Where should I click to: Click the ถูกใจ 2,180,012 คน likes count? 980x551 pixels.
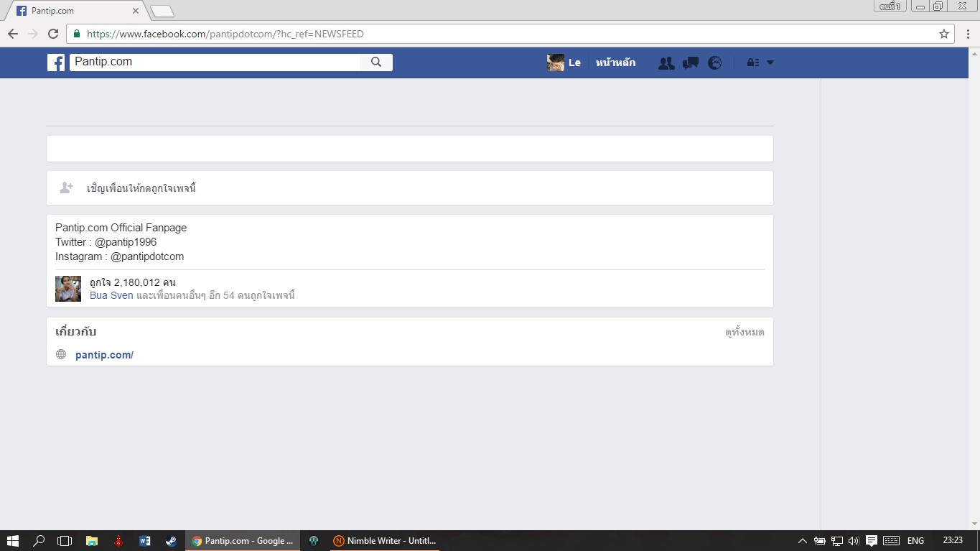tap(133, 282)
